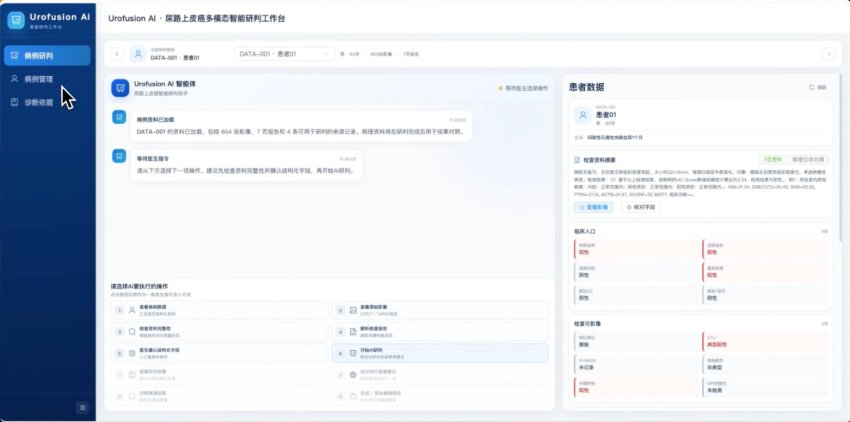Go to previous patient with the left arrow
Screen dimensions: 850x422
click(x=117, y=54)
